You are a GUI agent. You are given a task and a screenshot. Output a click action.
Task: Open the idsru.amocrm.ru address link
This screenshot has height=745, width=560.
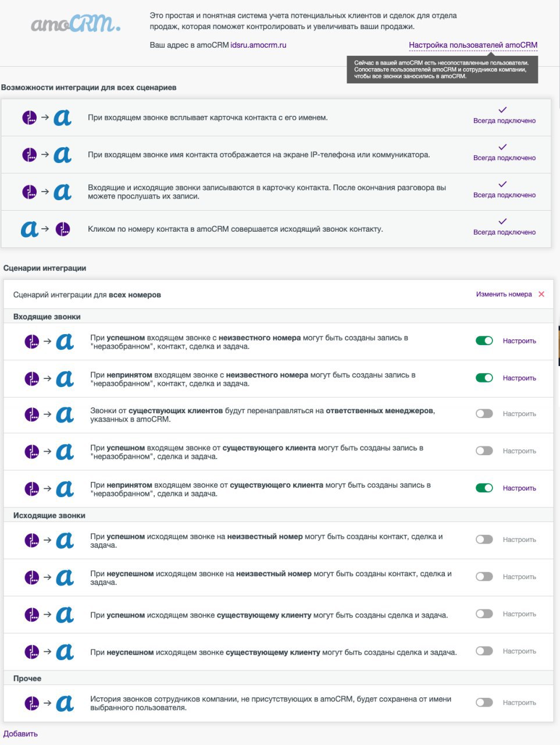click(258, 45)
